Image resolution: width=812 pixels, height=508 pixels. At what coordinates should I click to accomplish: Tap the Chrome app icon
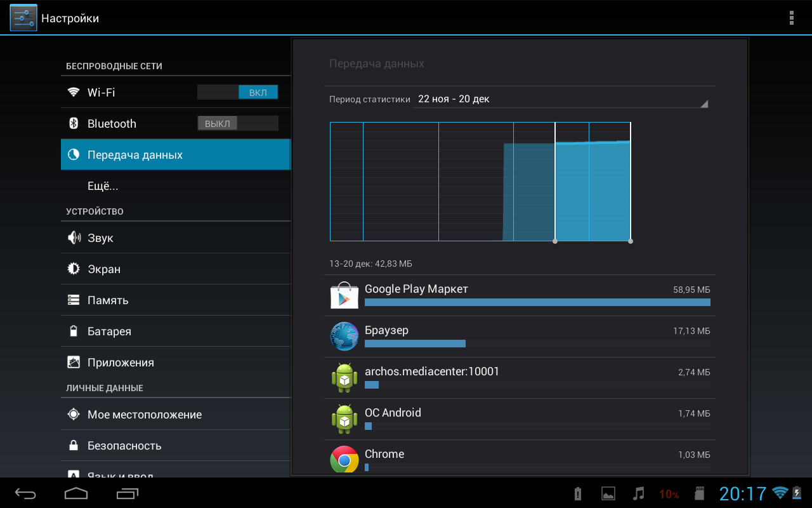click(x=344, y=460)
